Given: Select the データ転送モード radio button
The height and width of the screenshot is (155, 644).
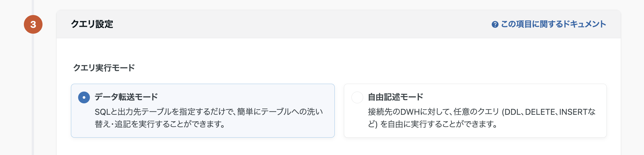Looking at the screenshot, I should pos(84,97).
